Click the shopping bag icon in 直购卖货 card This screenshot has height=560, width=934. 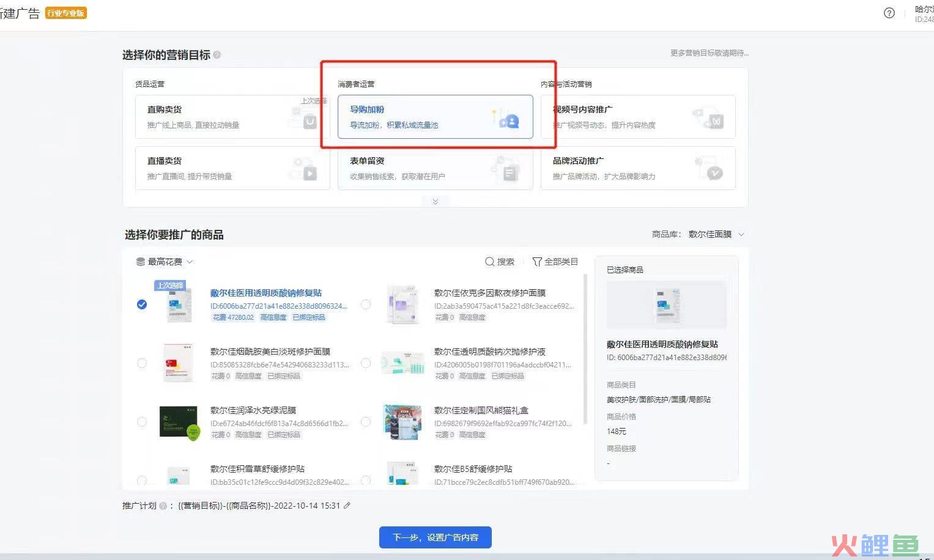(x=310, y=120)
